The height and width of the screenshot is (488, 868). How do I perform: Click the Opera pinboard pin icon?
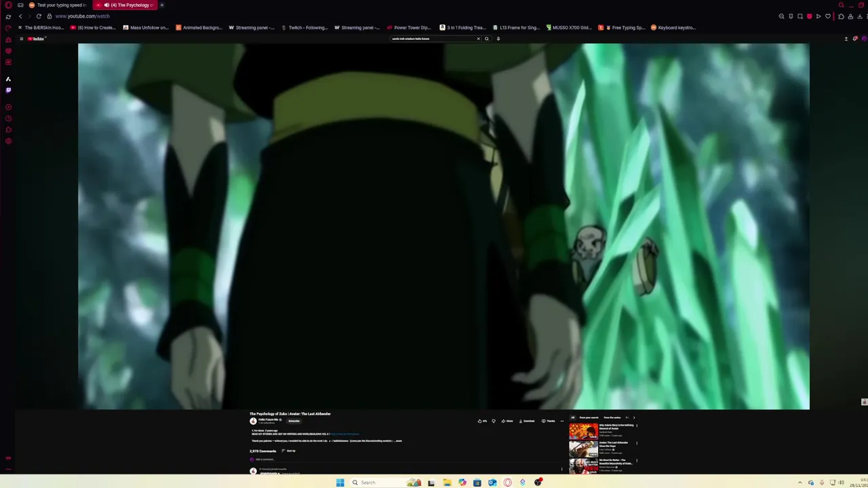click(791, 16)
